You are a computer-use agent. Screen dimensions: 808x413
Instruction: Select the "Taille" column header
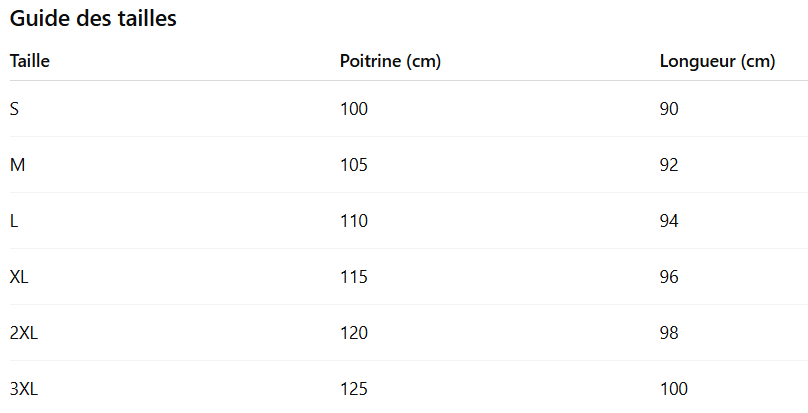coord(30,61)
